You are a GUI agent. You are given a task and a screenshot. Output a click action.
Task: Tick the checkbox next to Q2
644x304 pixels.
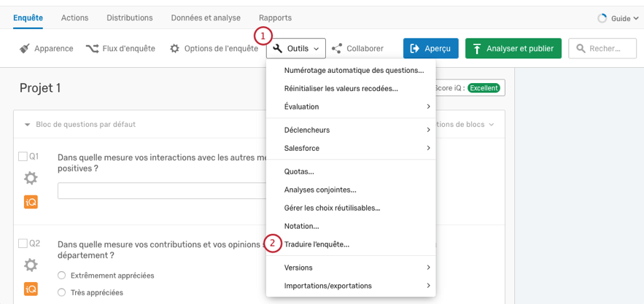coord(23,243)
